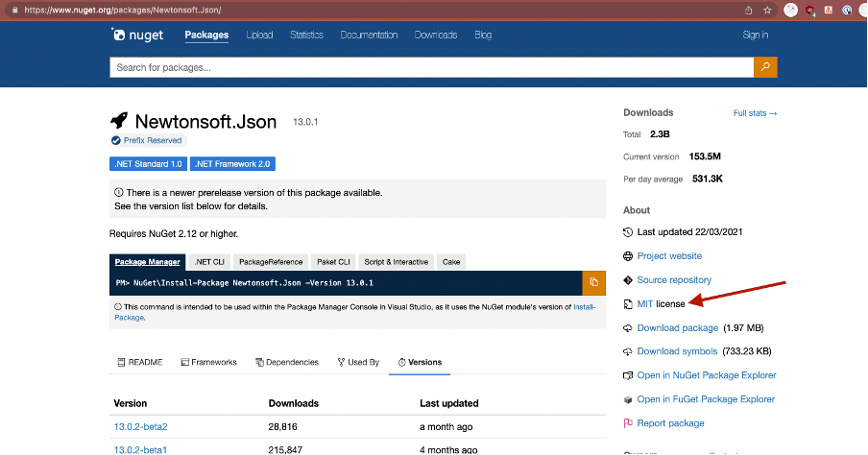The image size is (868, 455).
Task: Click the padlock site info icon
Action: tap(14, 10)
